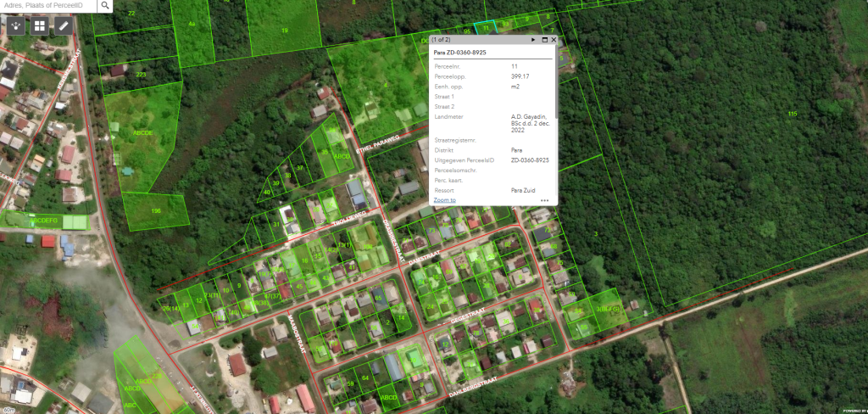Select the parcel labeled 196
The width and height of the screenshot is (868, 414).
(155, 210)
